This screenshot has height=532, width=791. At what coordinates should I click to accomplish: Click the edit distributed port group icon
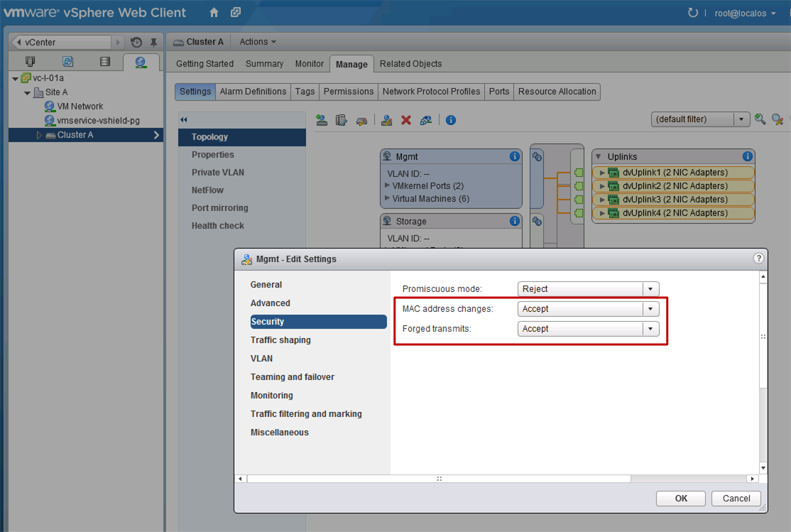(x=386, y=120)
